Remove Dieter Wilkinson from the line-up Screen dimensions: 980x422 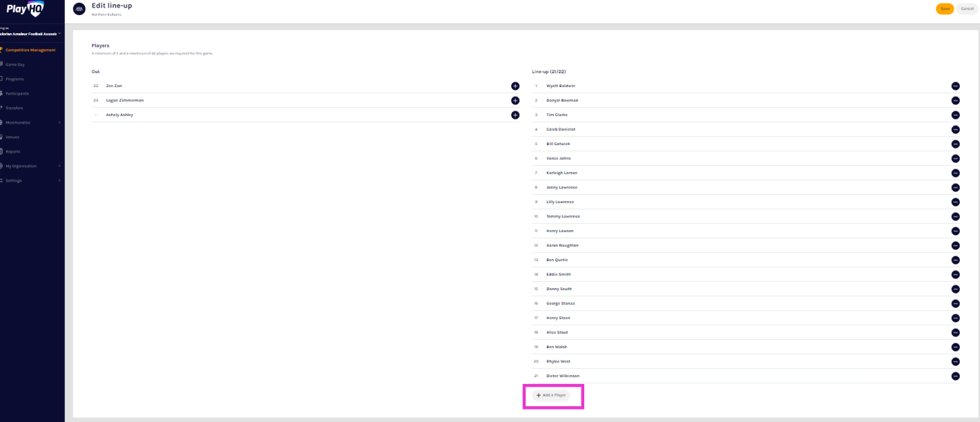(x=955, y=376)
